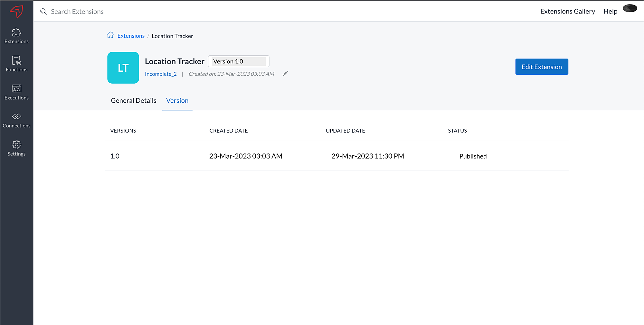Open Extensions from the sidebar
644x325 pixels.
pos(16,36)
